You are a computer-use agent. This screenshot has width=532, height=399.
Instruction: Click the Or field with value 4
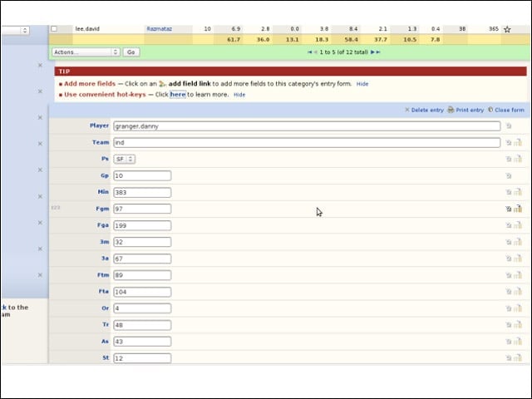pyautogui.click(x=142, y=308)
